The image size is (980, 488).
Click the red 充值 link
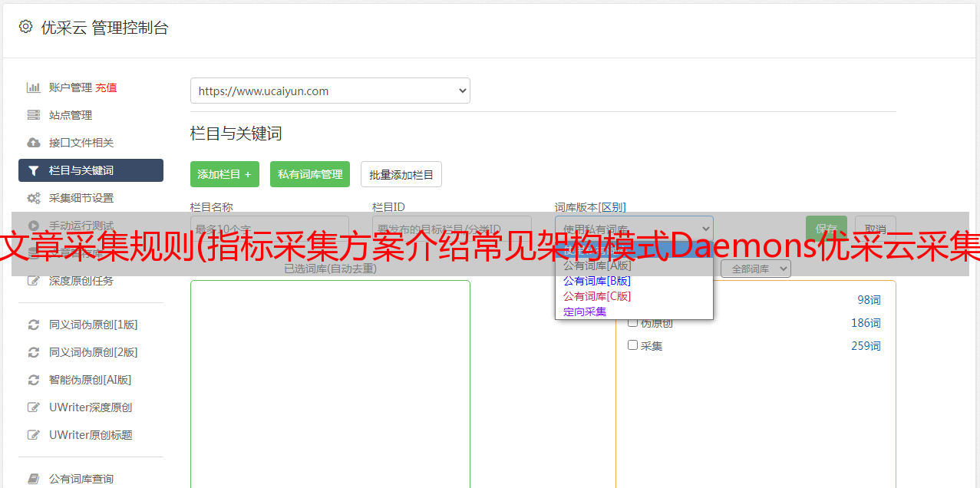tap(106, 87)
